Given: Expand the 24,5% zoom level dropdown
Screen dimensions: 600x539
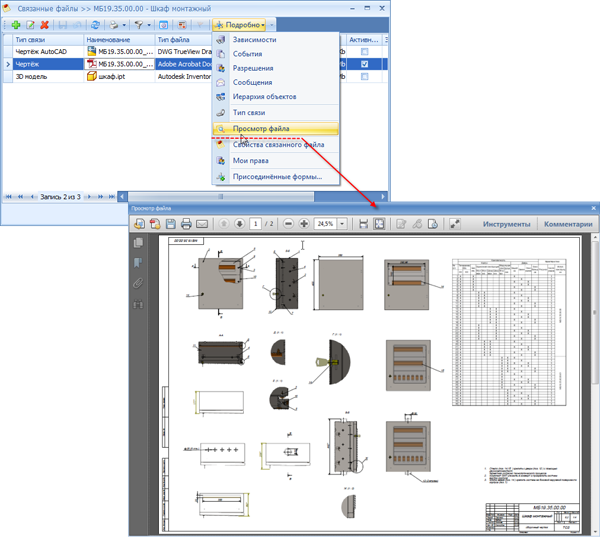Looking at the screenshot, I should point(343,224).
